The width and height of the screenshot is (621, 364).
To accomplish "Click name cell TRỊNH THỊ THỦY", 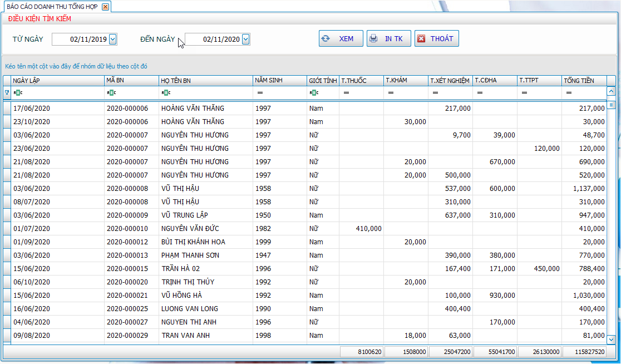I will tap(206, 282).
